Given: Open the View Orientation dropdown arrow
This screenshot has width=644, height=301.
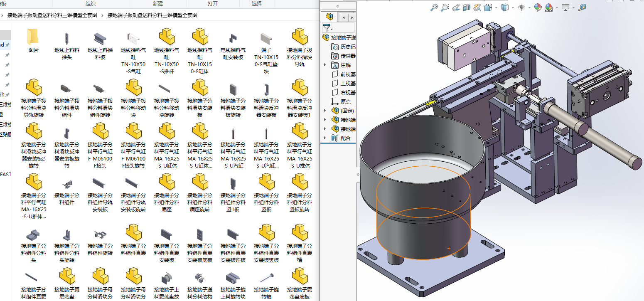Looking at the screenshot, I should [495, 7].
